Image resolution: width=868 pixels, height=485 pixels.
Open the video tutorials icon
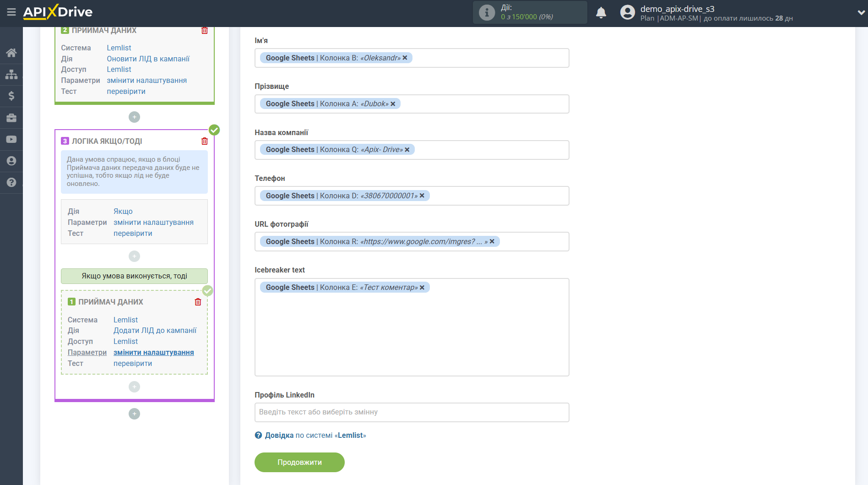(11, 139)
